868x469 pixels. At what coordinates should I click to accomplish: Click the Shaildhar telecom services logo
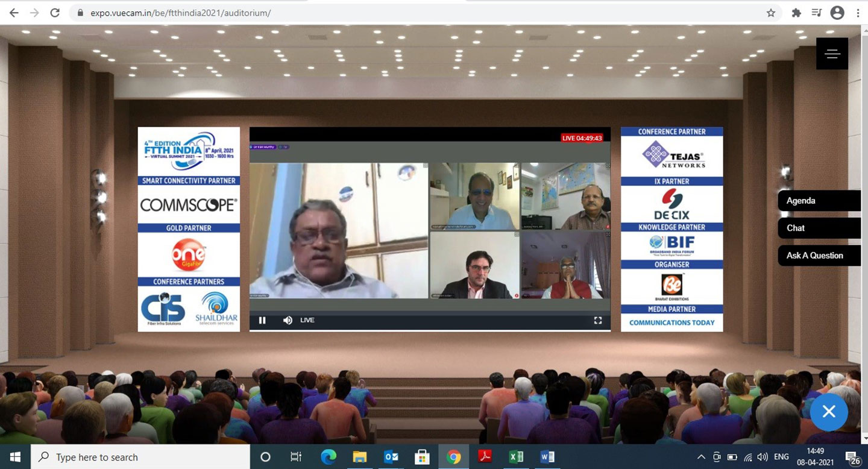pyautogui.click(x=216, y=309)
